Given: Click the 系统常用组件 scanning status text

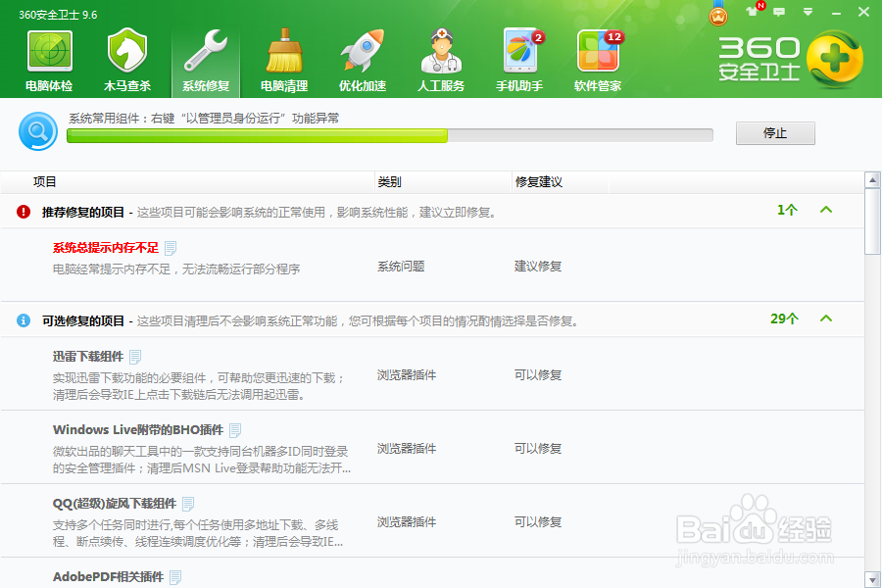Looking at the screenshot, I should 204,119.
